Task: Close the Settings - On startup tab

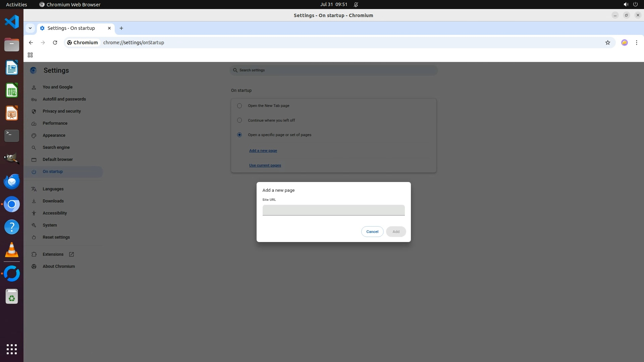Action: click(109, 28)
